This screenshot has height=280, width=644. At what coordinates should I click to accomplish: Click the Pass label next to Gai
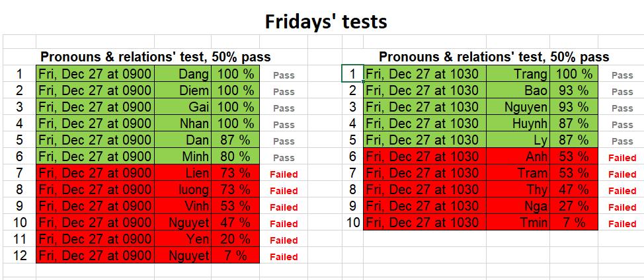tap(284, 108)
